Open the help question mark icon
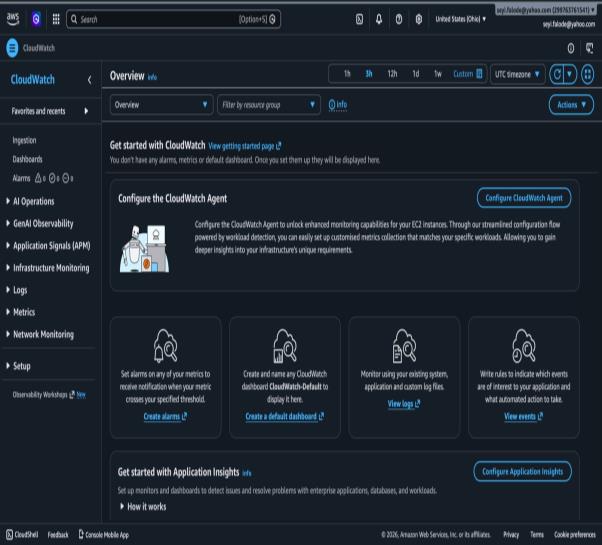Viewport: 602px width, 545px height. [x=399, y=19]
